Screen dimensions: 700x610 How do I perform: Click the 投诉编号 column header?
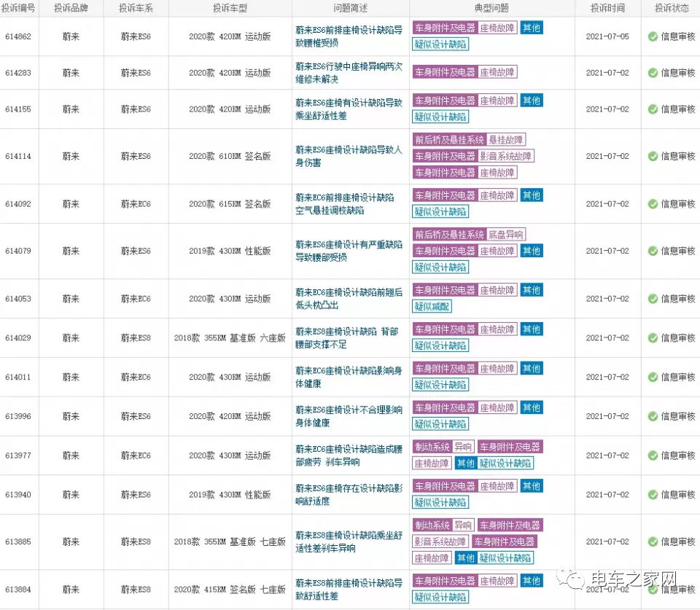18,8
